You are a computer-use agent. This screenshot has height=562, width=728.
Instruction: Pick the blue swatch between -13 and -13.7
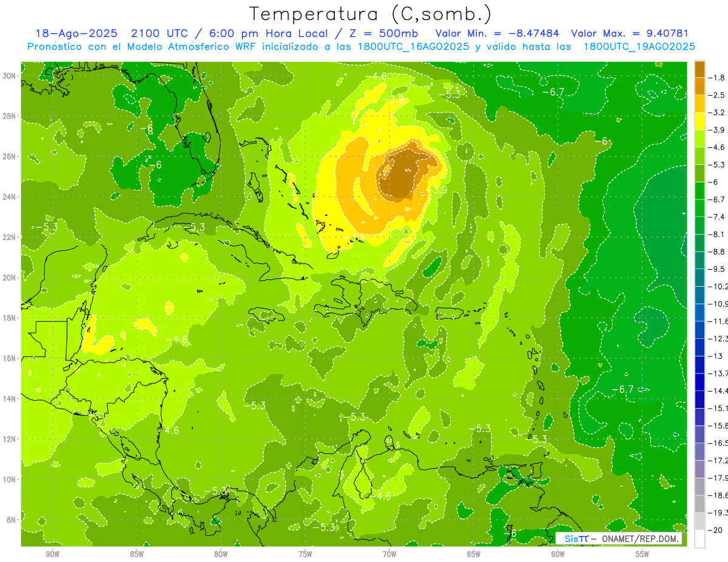coord(699,365)
